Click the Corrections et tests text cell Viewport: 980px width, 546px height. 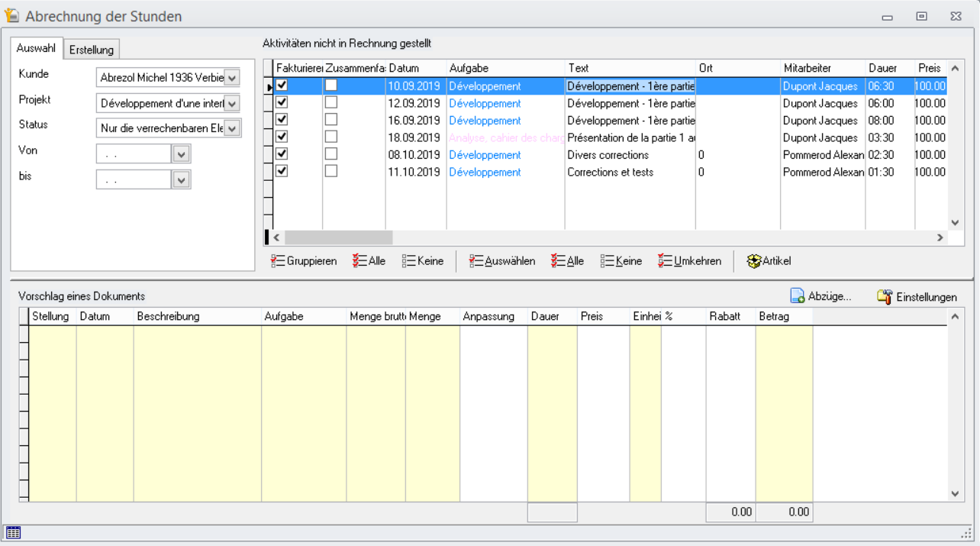630,172
